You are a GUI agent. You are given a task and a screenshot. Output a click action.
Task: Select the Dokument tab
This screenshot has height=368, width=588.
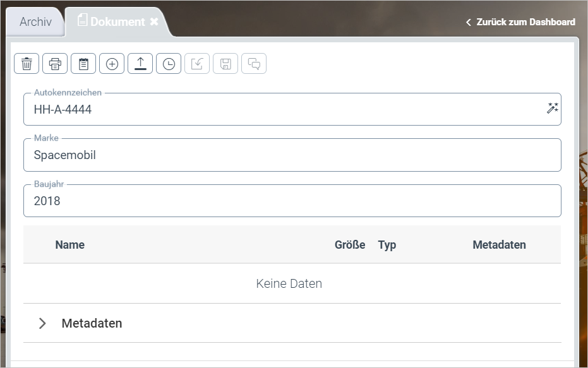[x=117, y=22]
